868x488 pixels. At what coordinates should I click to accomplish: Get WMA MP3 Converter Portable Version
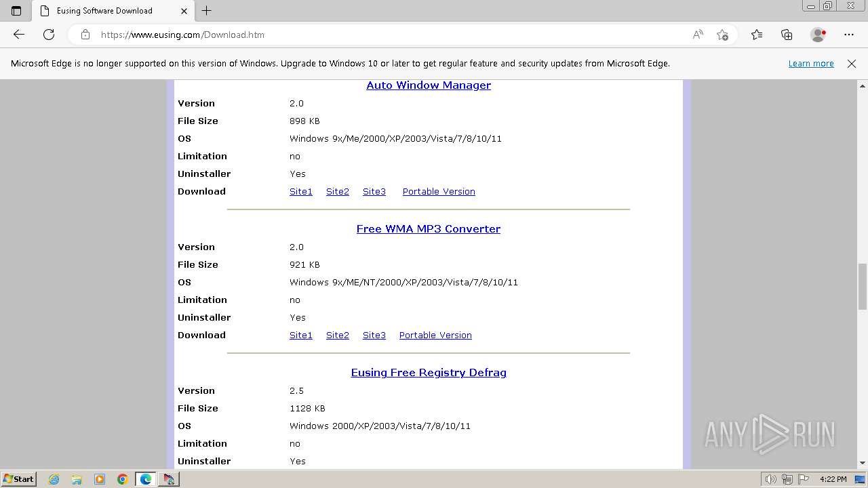[x=435, y=335]
